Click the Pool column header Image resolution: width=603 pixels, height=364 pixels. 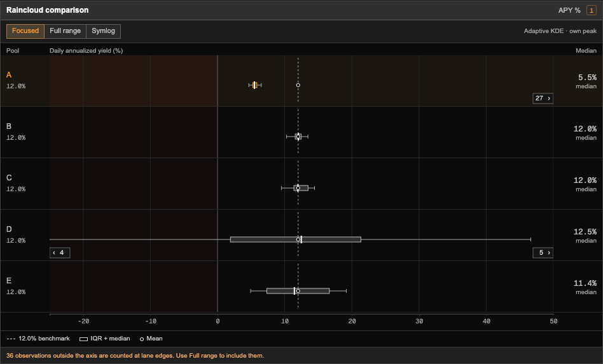(13, 51)
